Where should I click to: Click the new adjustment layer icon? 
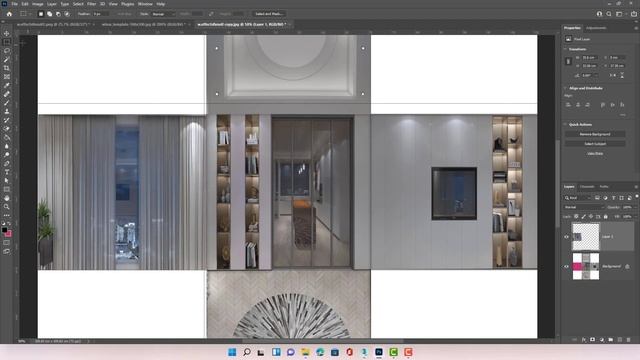602,340
